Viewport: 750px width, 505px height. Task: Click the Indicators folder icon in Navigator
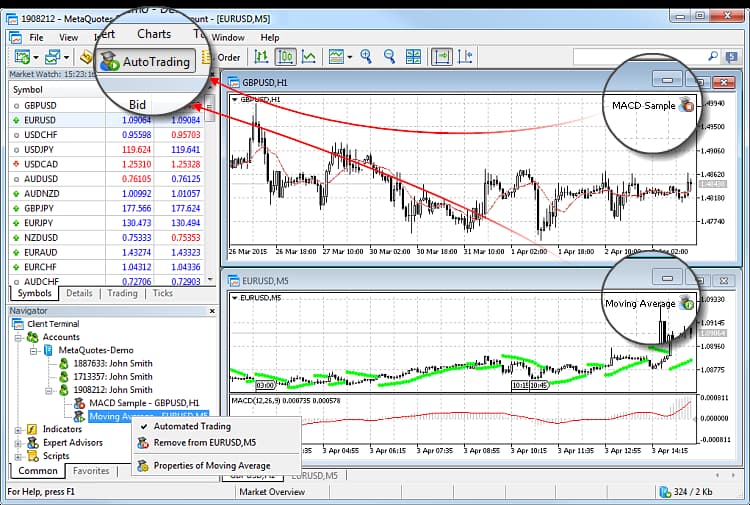pyautogui.click(x=33, y=429)
